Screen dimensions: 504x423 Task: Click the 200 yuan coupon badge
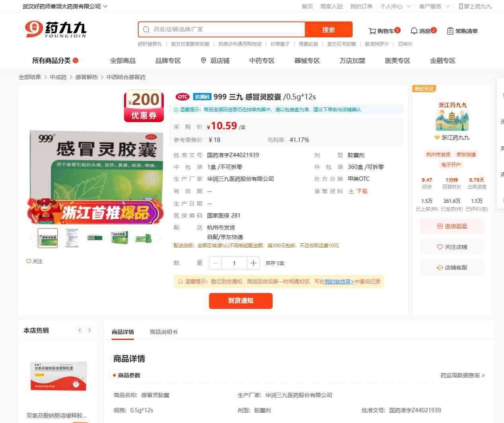point(144,106)
